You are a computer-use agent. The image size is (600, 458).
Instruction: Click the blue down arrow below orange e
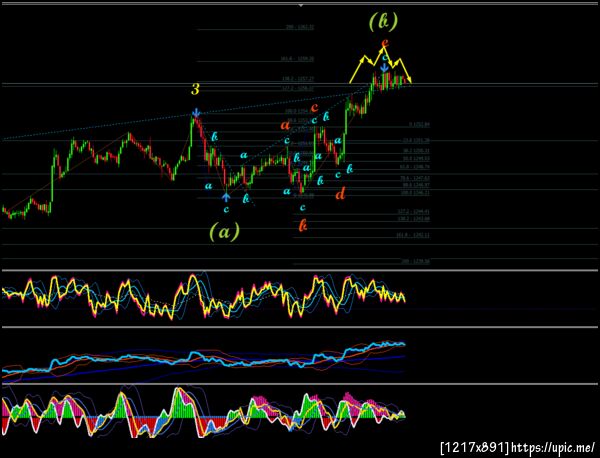tap(385, 68)
